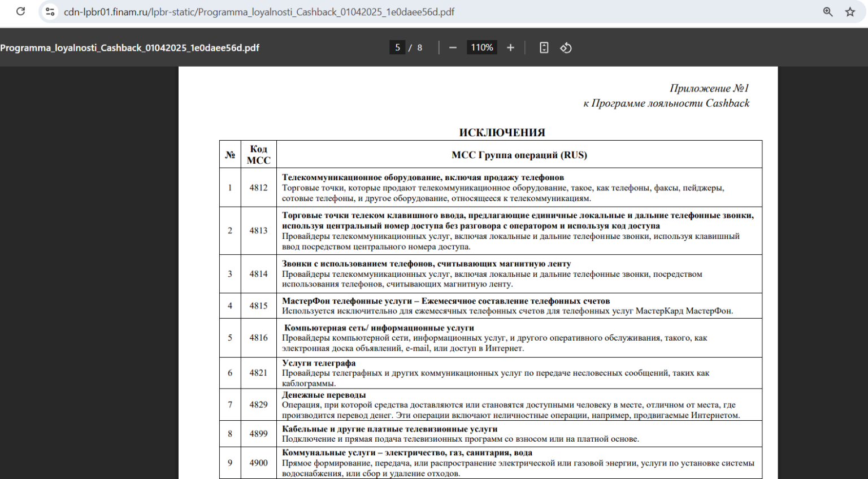Focus the address bar URL

259,12
